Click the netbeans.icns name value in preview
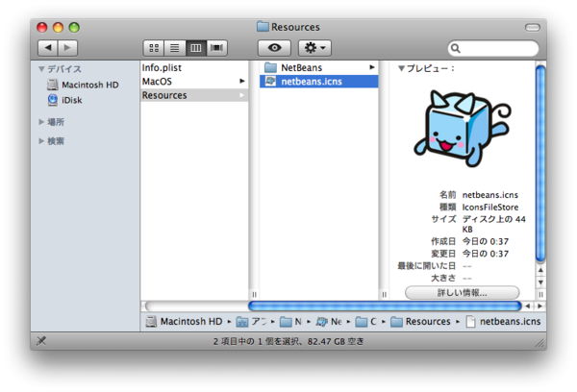 (490, 195)
